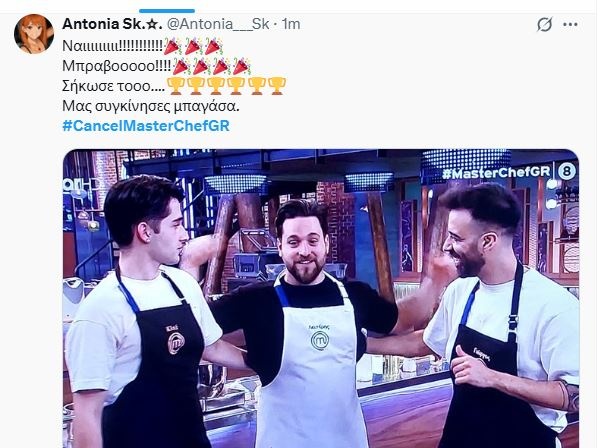Open the Antonia Sk. display name
This screenshot has height=448, width=612.
click(x=112, y=24)
